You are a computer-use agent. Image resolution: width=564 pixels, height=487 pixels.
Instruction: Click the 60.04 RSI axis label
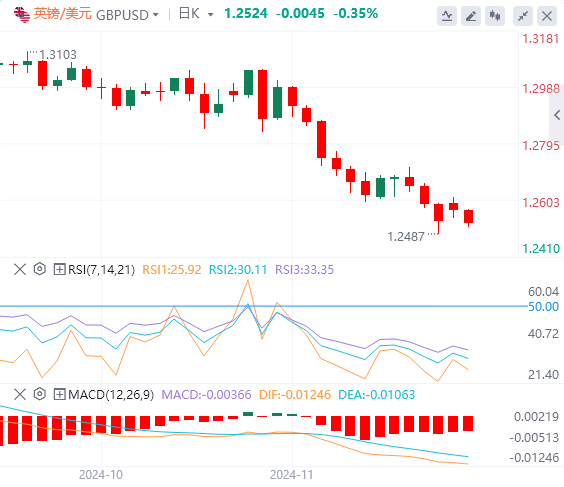click(x=543, y=291)
